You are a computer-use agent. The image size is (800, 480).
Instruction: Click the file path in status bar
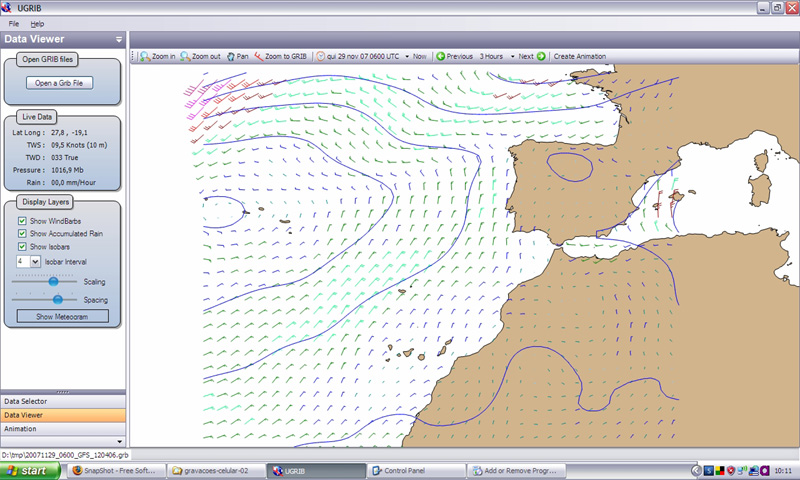(65, 454)
